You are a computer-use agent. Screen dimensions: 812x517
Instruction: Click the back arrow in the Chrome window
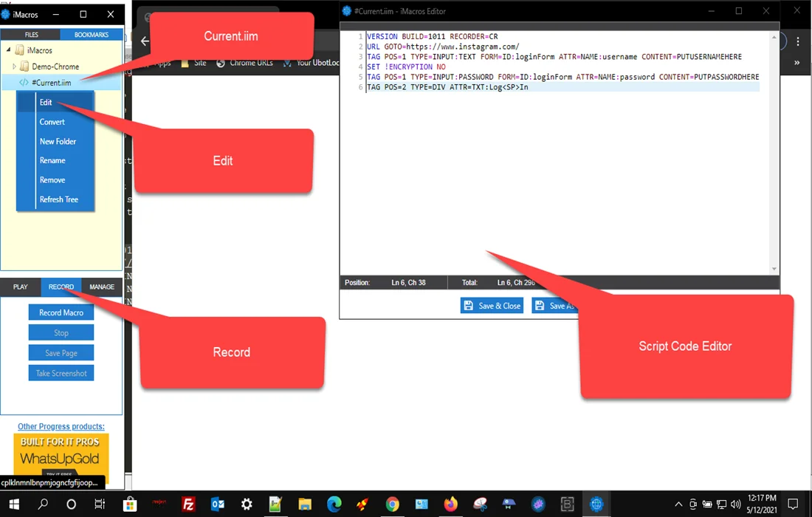coord(145,41)
